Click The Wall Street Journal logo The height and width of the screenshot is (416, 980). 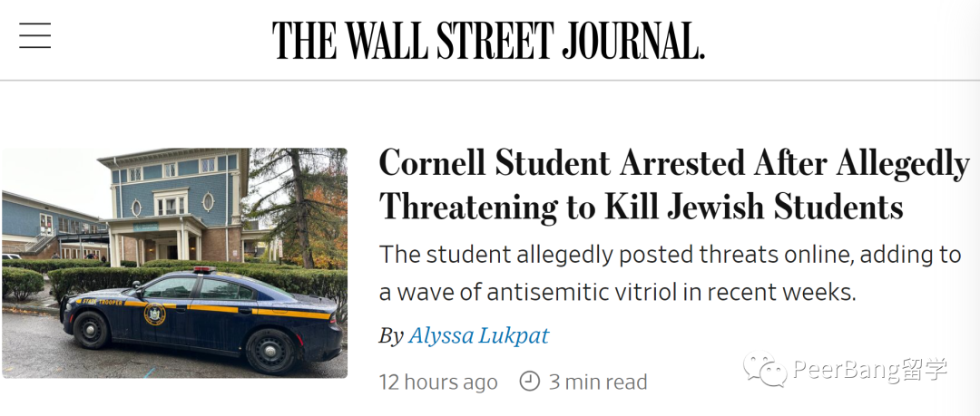click(x=489, y=40)
